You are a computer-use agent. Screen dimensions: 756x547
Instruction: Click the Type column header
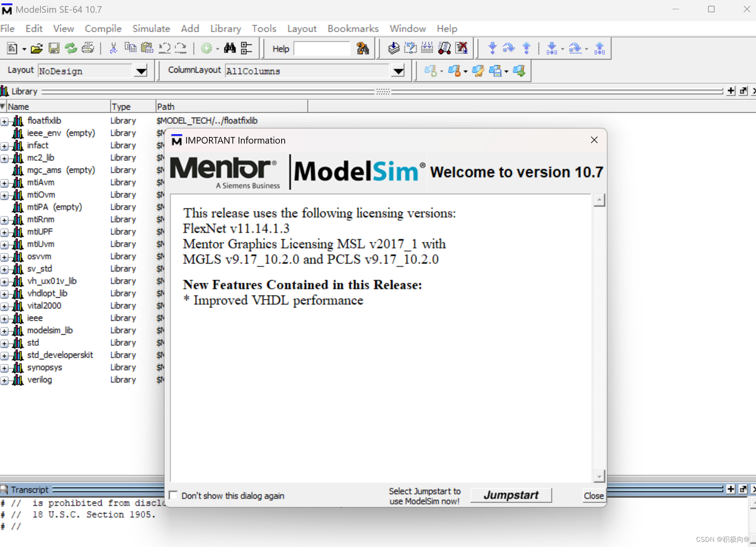133,107
